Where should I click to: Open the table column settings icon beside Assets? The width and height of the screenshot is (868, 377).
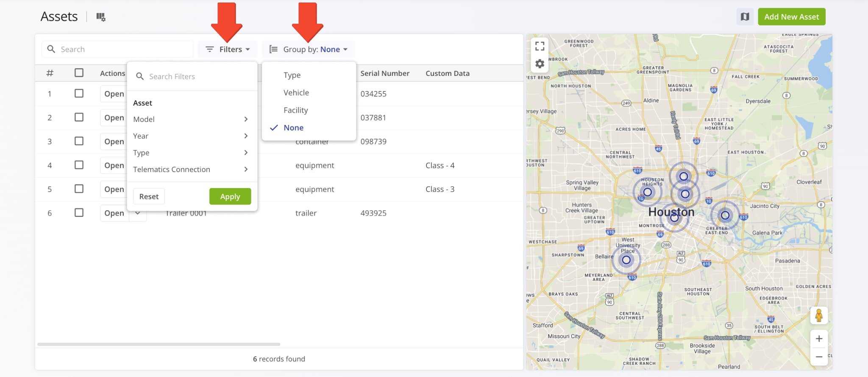[x=100, y=17]
